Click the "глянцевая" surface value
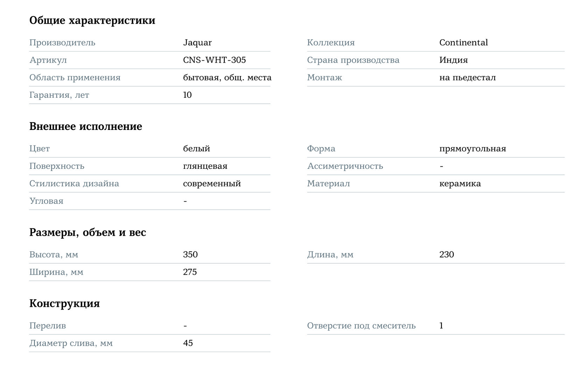 [x=205, y=166]
